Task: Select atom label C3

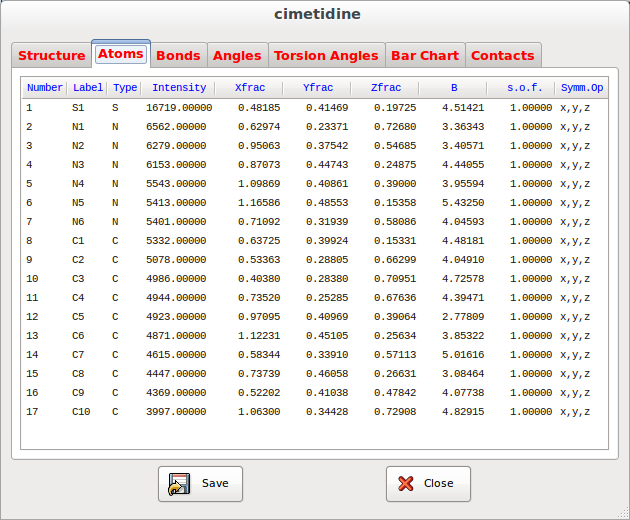Action: (x=78, y=278)
